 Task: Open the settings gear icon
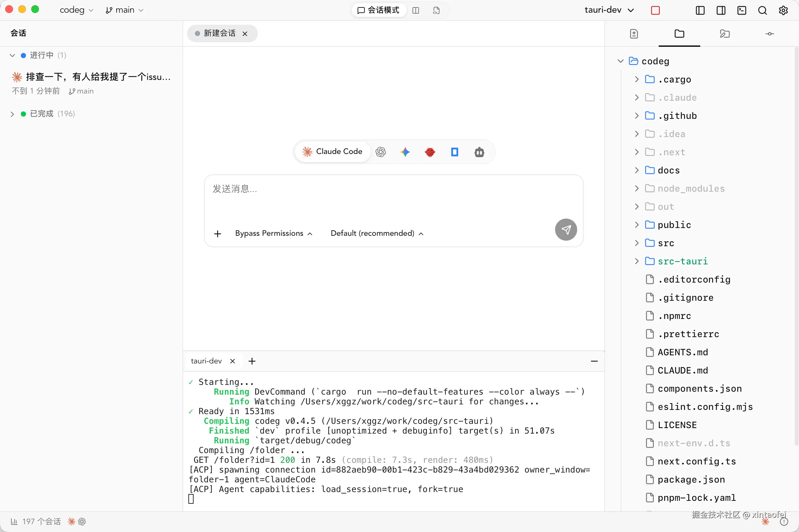click(783, 10)
